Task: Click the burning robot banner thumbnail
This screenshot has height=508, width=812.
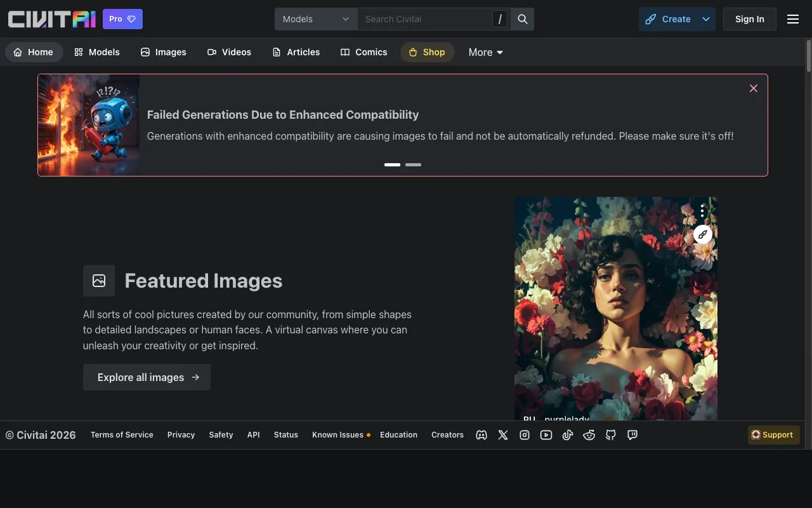Action: pos(89,125)
